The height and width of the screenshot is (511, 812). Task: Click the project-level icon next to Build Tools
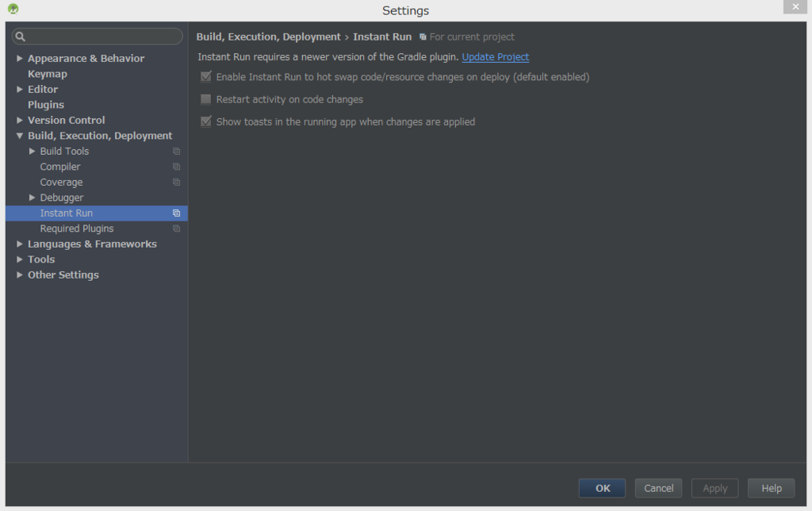point(176,152)
